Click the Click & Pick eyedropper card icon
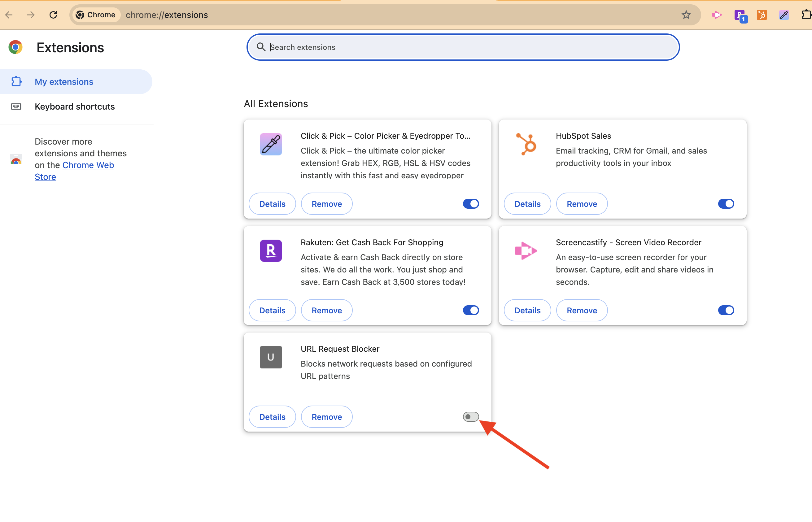The height and width of the screenshot is (522, 812). tap(271, 144)
